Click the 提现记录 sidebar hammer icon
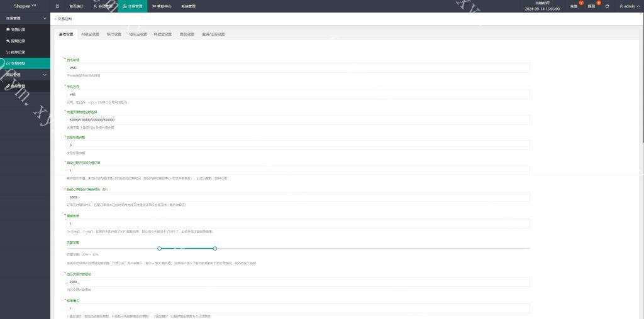The height and width of the screenshot is (319, 644). pyautogui.click(x=8, y=41)
